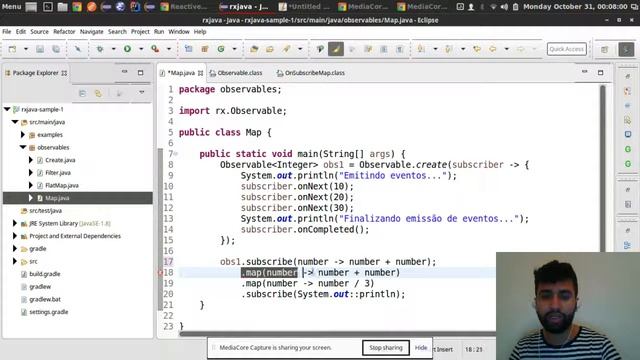This screenshot has width=640, height=360.
Task: Click the volume icon in system tray
Action: 504,7
